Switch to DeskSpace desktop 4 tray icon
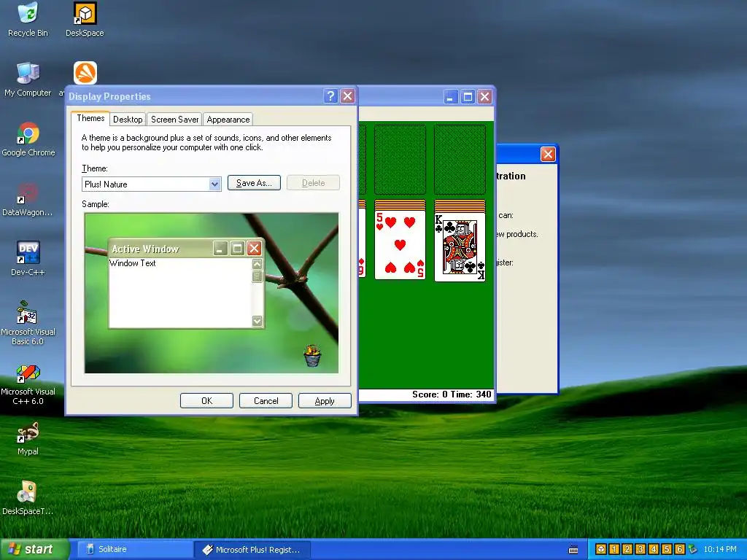Viewport: 747px width, 560px height. (x=653, y=549)
